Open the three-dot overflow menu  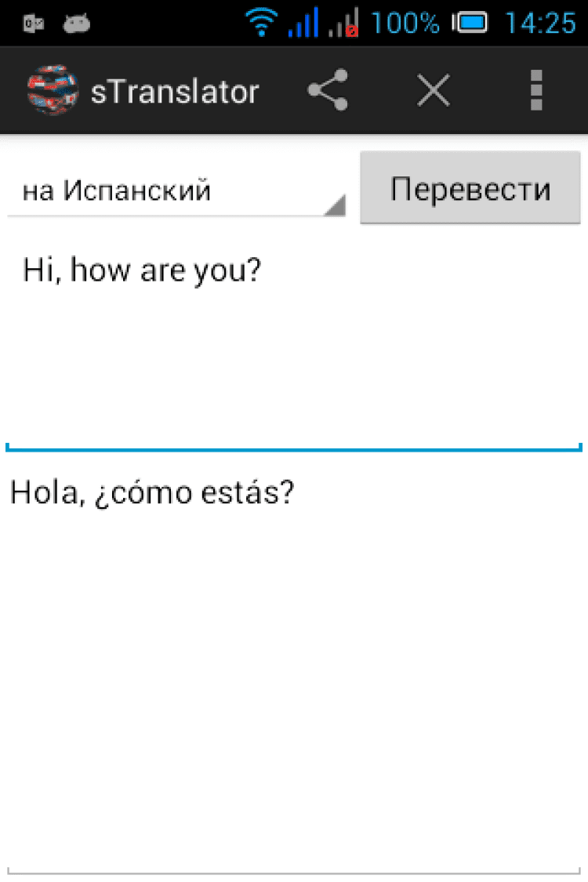[536, 92]
